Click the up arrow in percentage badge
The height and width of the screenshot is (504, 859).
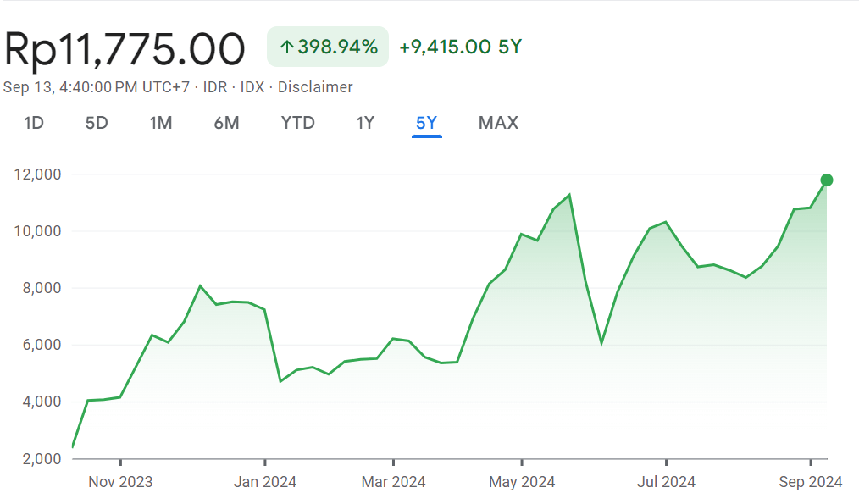click(287, 47)
